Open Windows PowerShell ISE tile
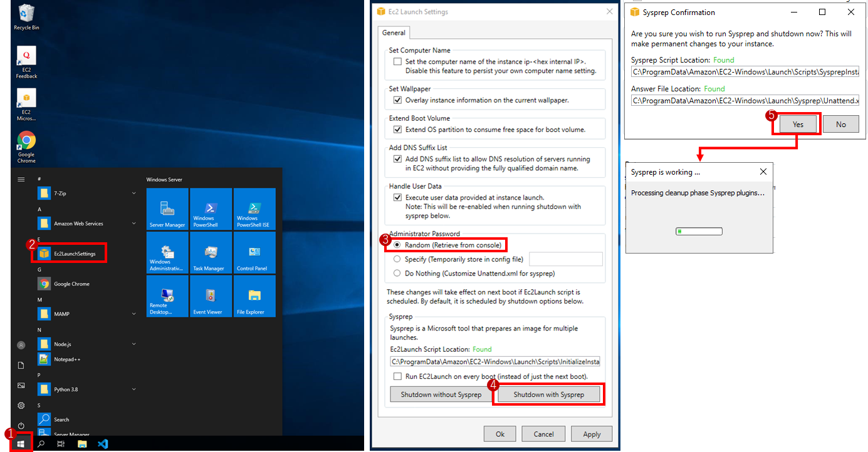The height and width of the screenshot is (452, 868). tap(254, 209)
